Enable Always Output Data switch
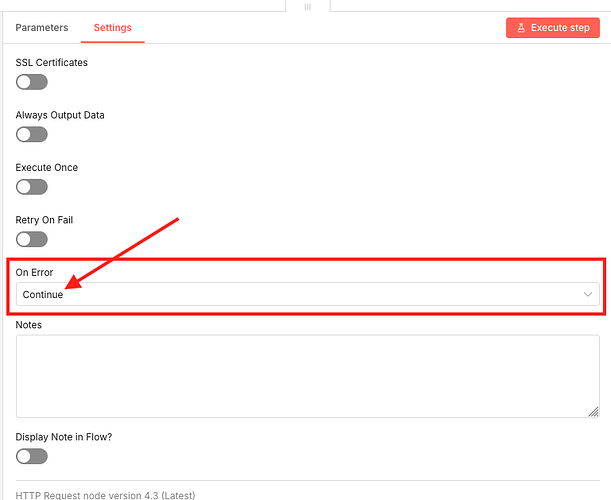Viewport: 611px width, 500px height. [x=32, y=134]
